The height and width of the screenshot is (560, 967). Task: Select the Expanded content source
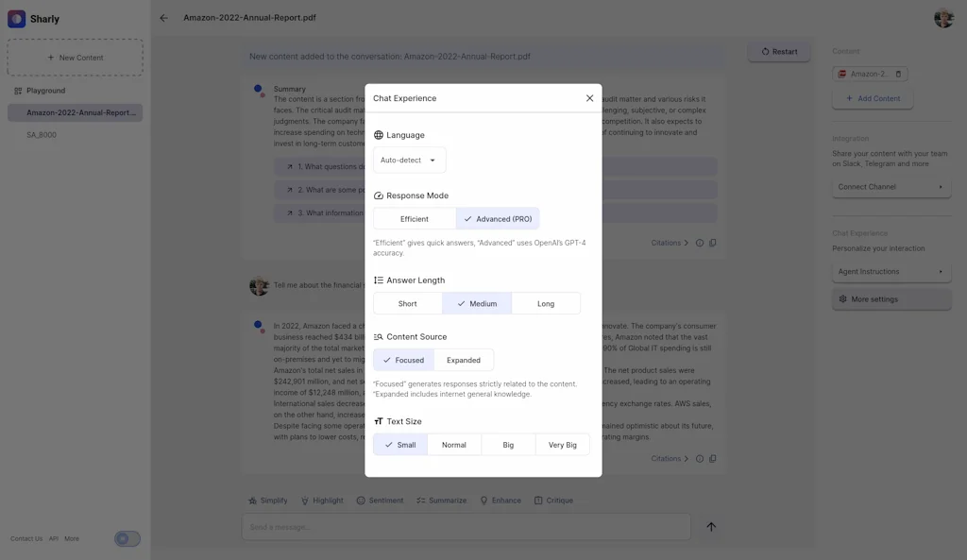pyautogui.click(x=464, y=360)
